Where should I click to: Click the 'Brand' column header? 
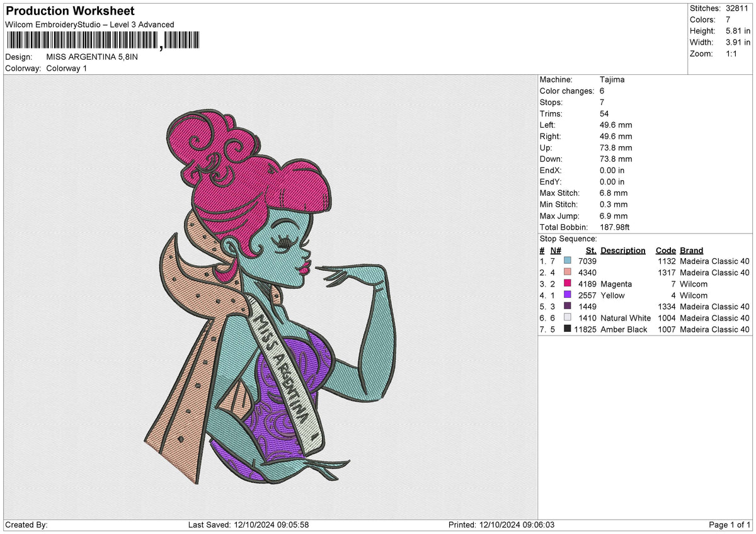click(692, 251)
